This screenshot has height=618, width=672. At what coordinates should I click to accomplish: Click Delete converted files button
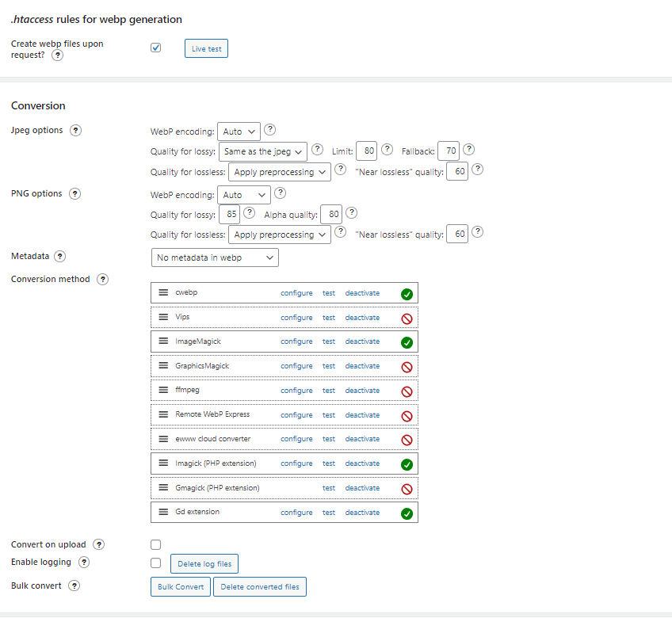tap(260, 587)
